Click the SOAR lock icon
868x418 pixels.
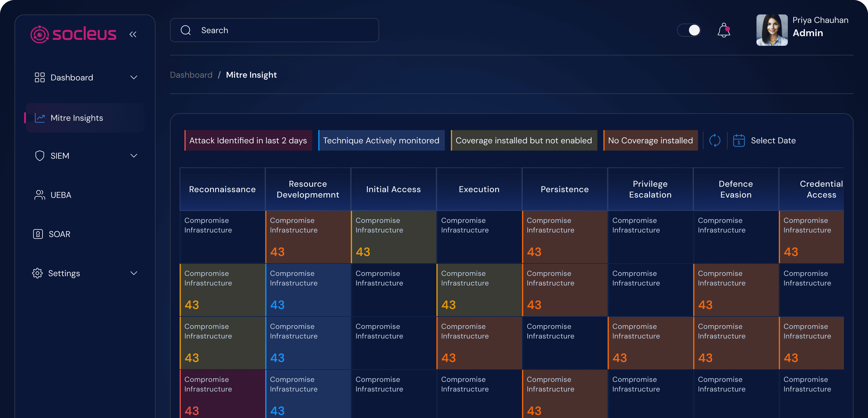[38, 234]
